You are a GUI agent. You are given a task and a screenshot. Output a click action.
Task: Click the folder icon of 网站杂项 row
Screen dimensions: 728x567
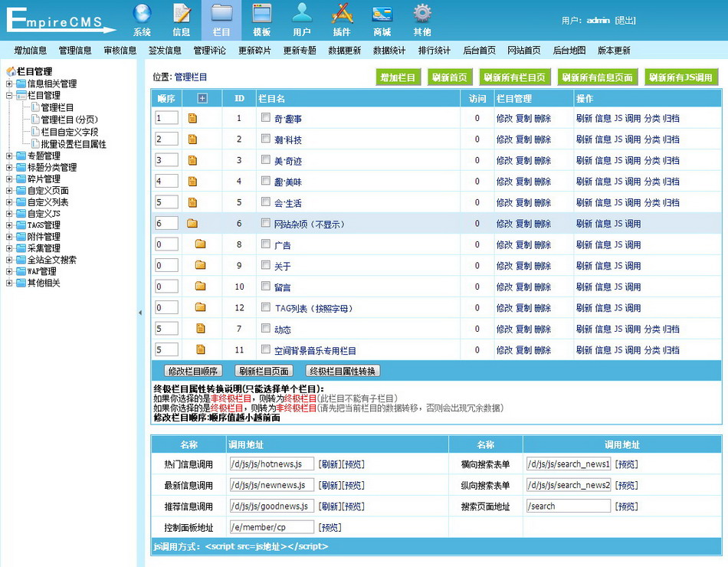192,224
